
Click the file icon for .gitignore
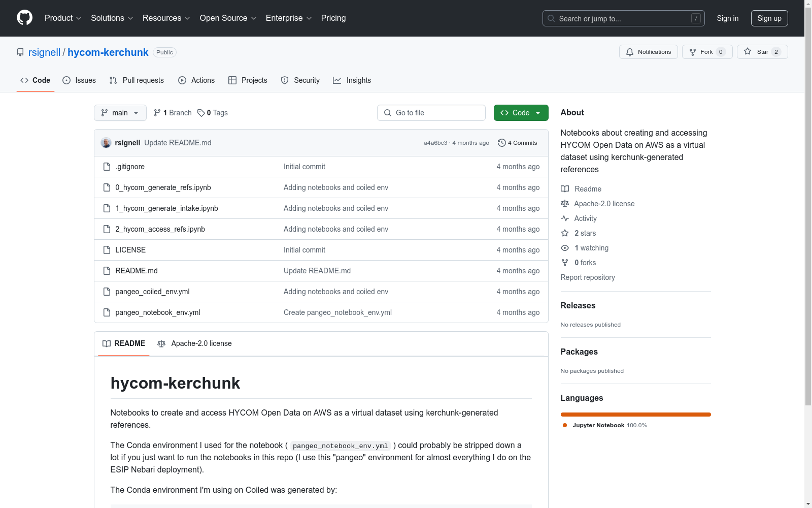coord(107,167)
